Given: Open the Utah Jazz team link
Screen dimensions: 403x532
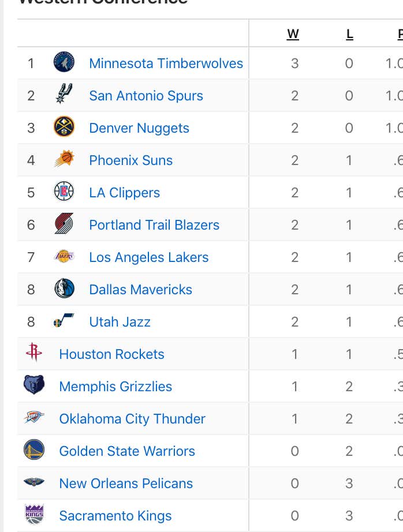Looking at the screenshot, I should (120, 321).
